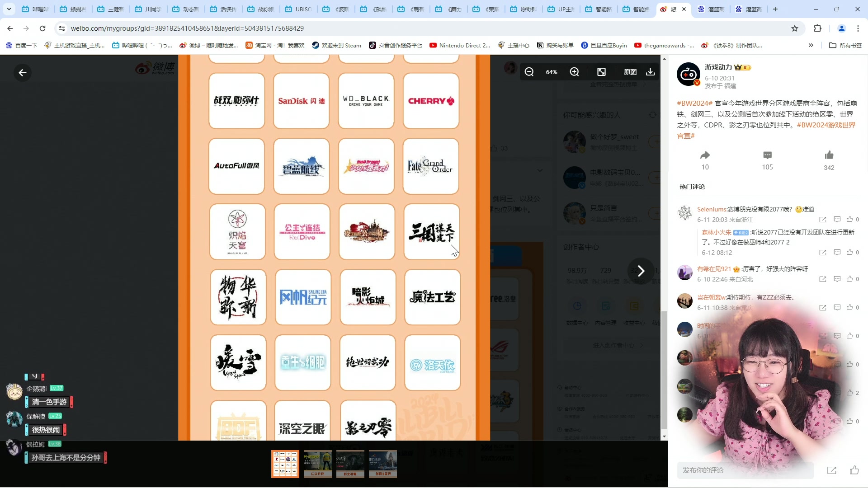This screenshot has width=868, height=488.
Task: Open the comments section of the post
Action: pyautogui.click(x=767, y=155)
